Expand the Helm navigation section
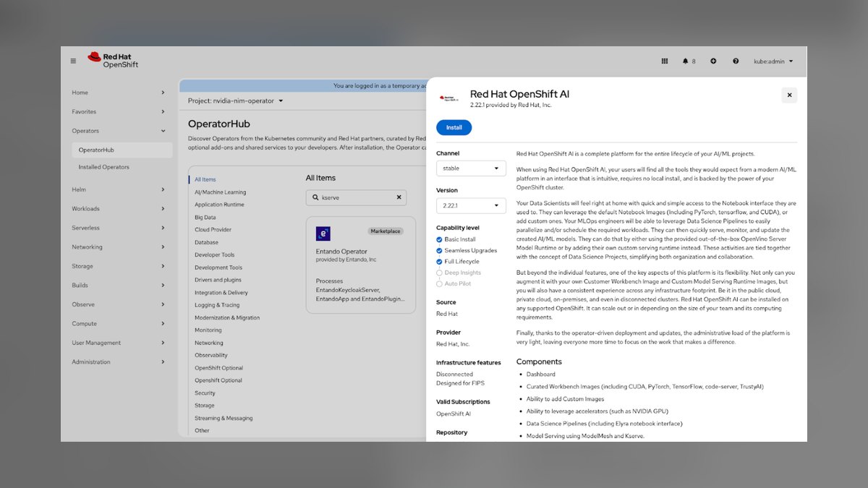868x488 pixels. (119, 189)
